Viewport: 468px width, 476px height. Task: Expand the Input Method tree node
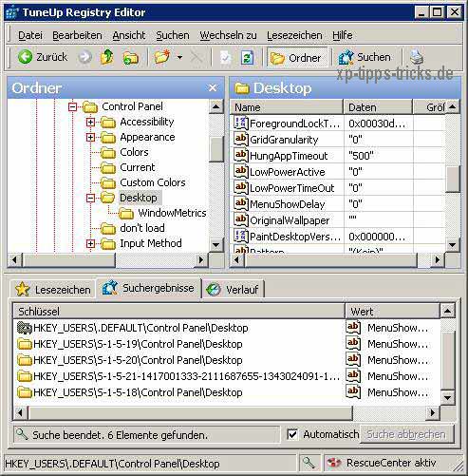point(91,244)
